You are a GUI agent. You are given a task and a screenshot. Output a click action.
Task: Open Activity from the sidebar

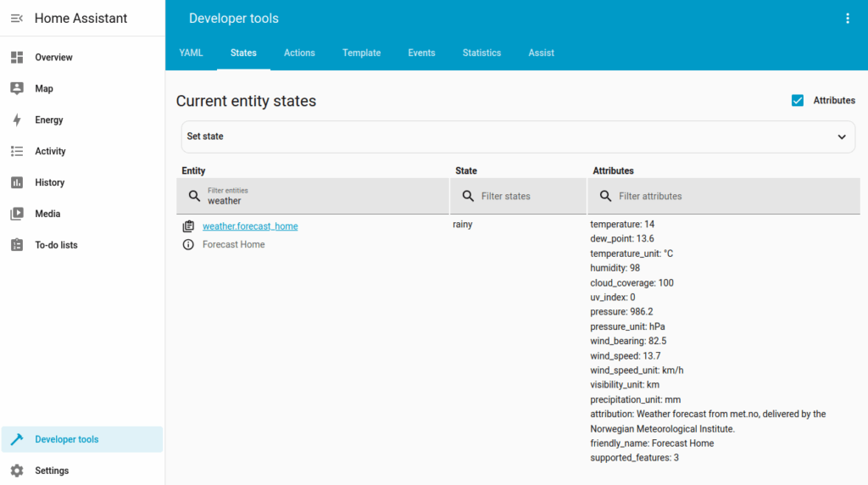pyautogui.click(x=50, y=151)
